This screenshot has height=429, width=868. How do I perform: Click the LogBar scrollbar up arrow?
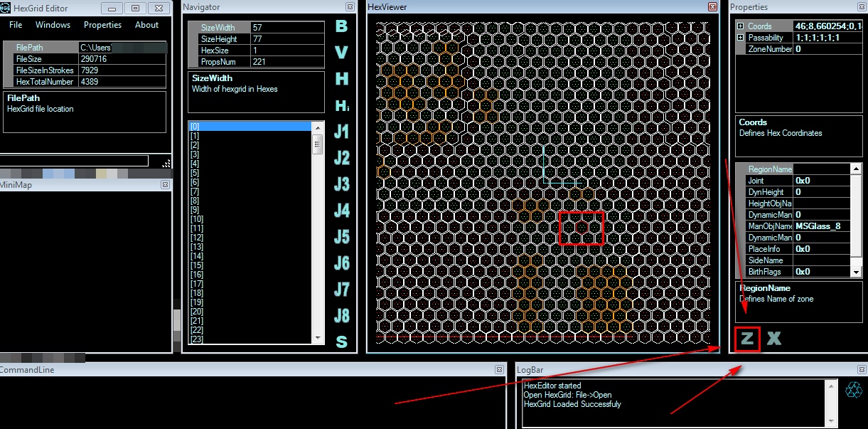click(x=830, y=386)
